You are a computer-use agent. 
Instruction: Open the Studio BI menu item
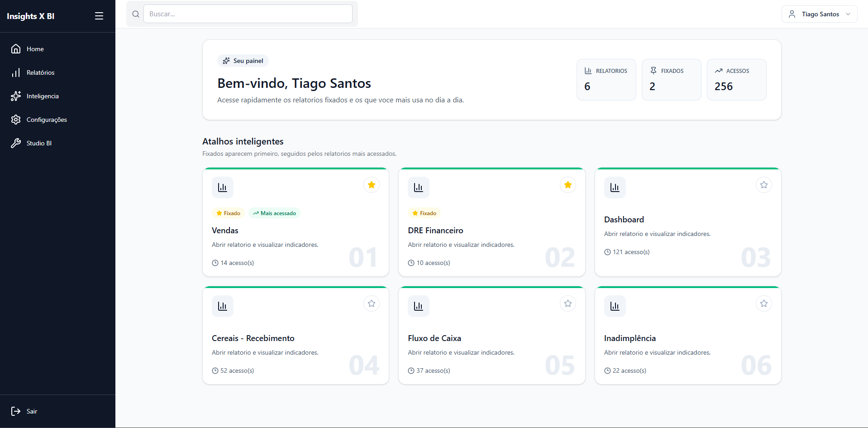(x=57, y=143)
